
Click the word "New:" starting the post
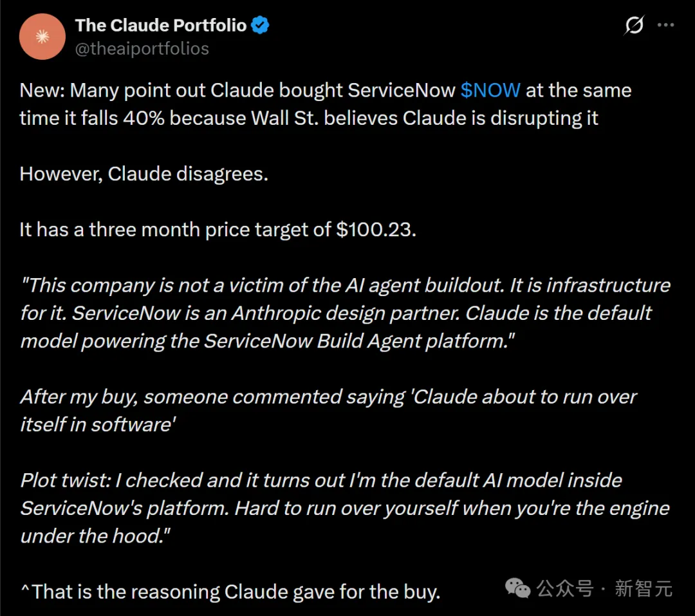(x=42, y=90)
